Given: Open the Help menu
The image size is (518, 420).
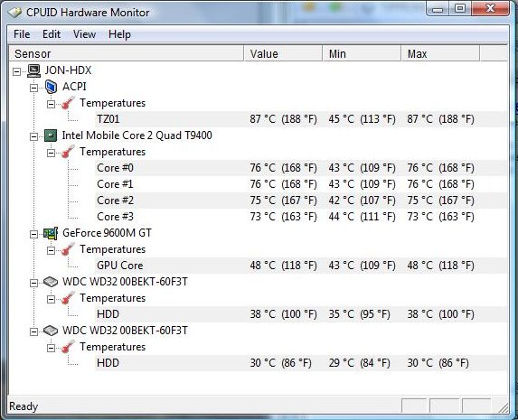Looking at the screenshot, I should (119, 34).
